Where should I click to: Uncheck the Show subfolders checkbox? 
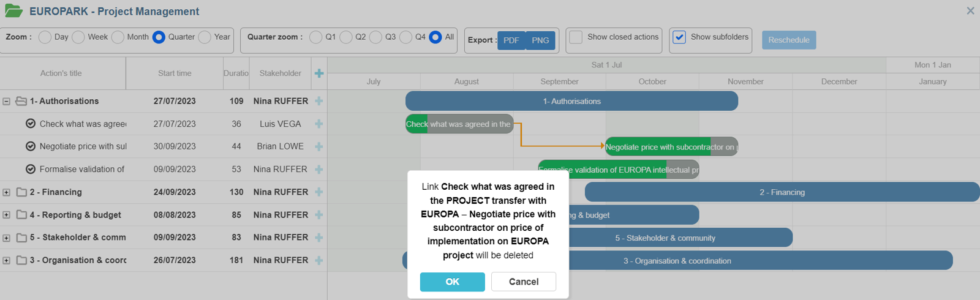(x=679, y=37)
